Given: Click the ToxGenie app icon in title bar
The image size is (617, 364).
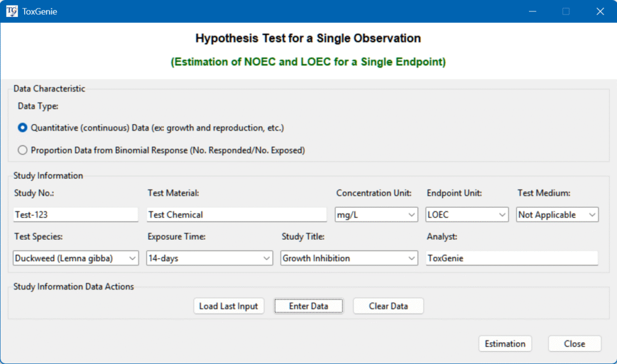Looking at the screenshot, I should click(x=11, y=11).
